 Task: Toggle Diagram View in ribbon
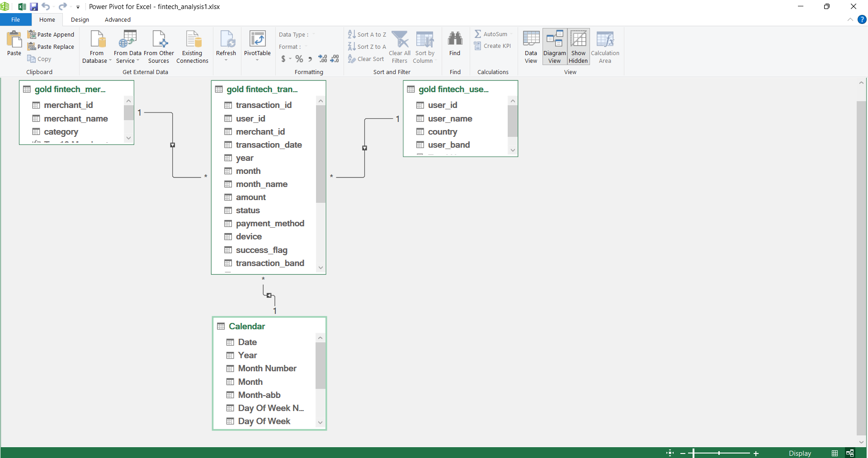tap(555, 47)
